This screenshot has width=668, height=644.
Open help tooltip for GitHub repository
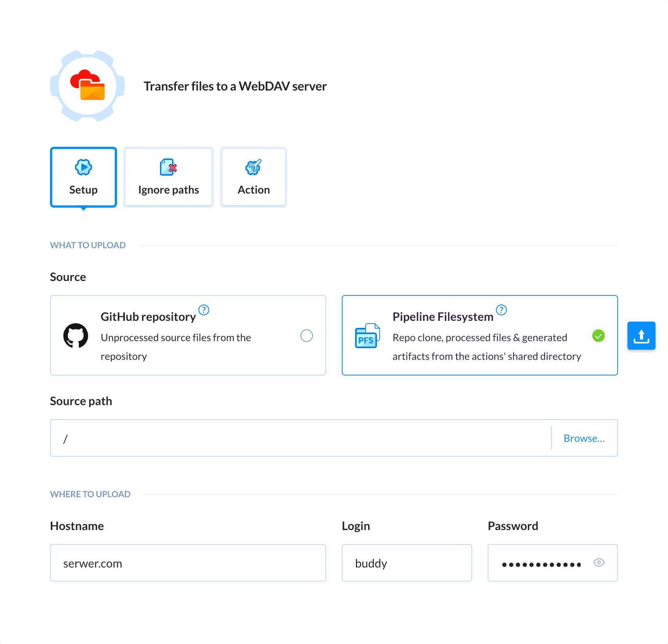tap(204, 310)
